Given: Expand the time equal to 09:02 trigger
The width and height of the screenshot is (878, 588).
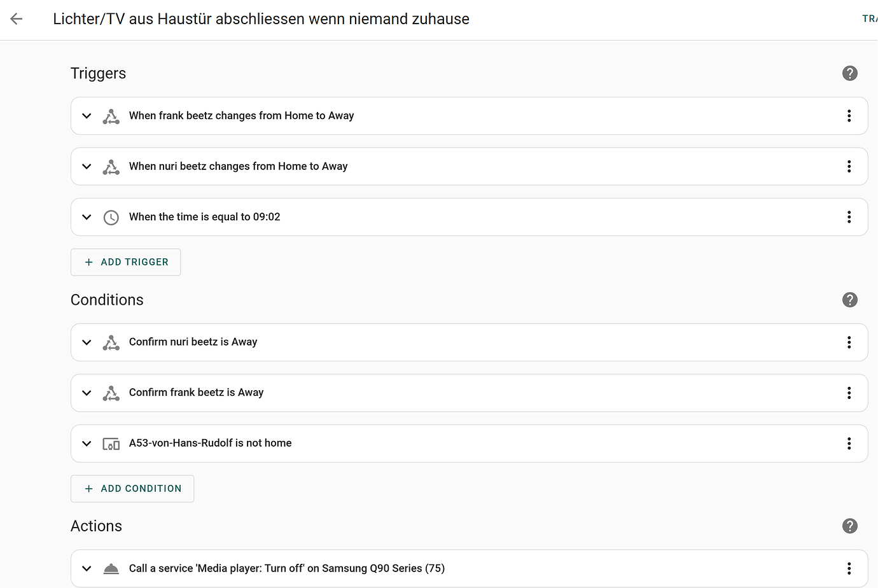Looking at the screenshot, I should pyautogui.click(x=87, y=217).
